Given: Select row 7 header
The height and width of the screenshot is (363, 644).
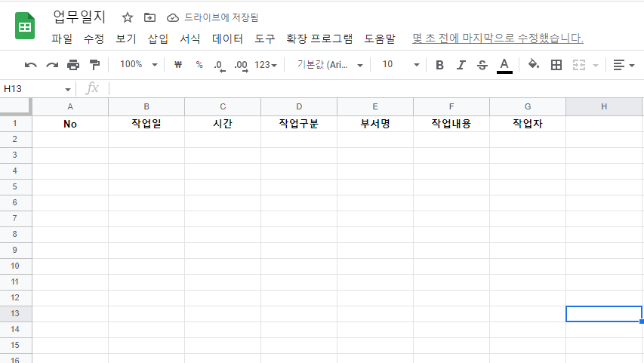Looking at the screenshot, I should 16,218.
